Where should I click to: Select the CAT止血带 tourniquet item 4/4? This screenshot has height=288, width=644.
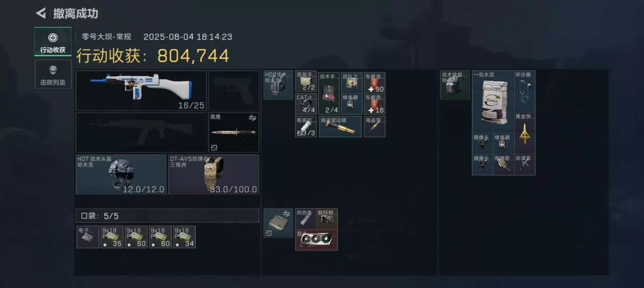pos(306,104)
